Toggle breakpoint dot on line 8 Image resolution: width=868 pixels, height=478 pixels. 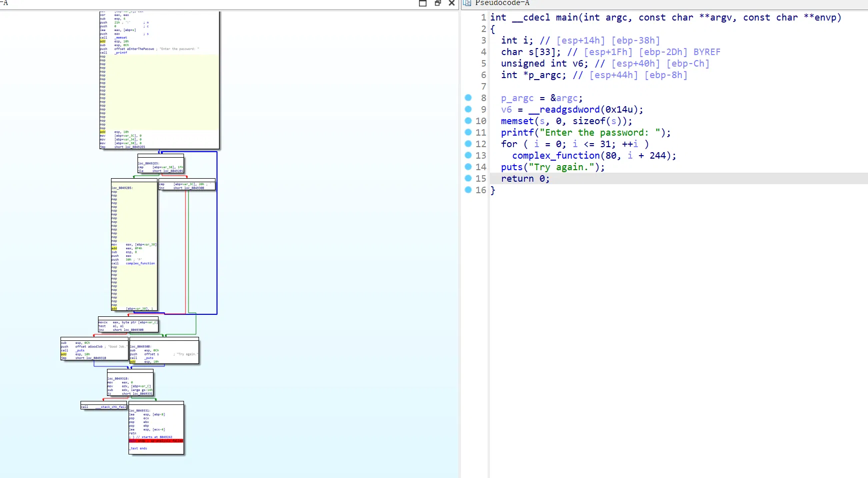468,98
